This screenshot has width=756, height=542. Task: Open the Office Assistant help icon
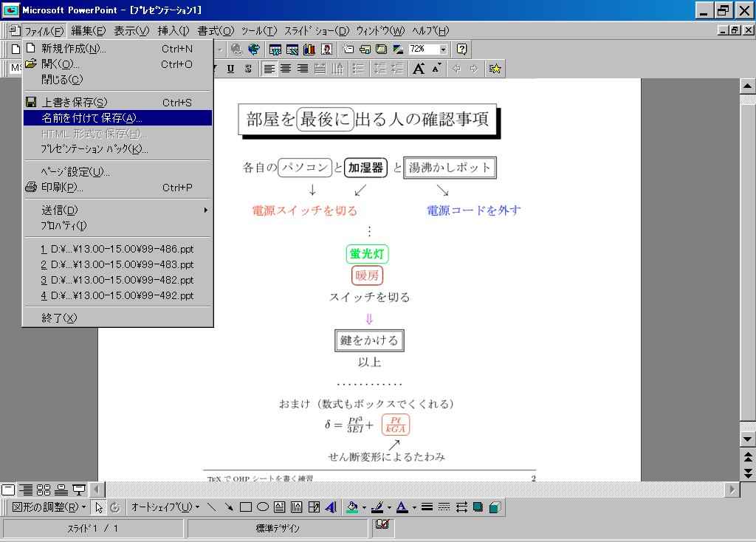[x=461, y=49]
